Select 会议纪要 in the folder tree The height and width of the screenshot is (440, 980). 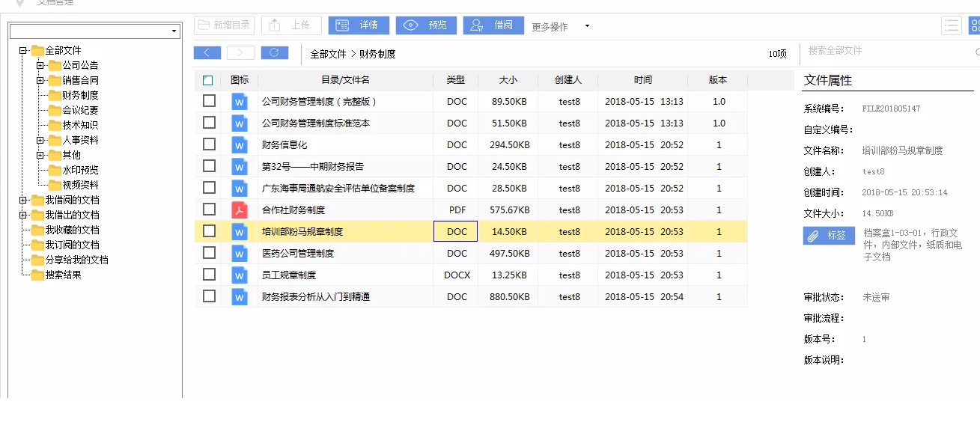click(x=80, y=110)
